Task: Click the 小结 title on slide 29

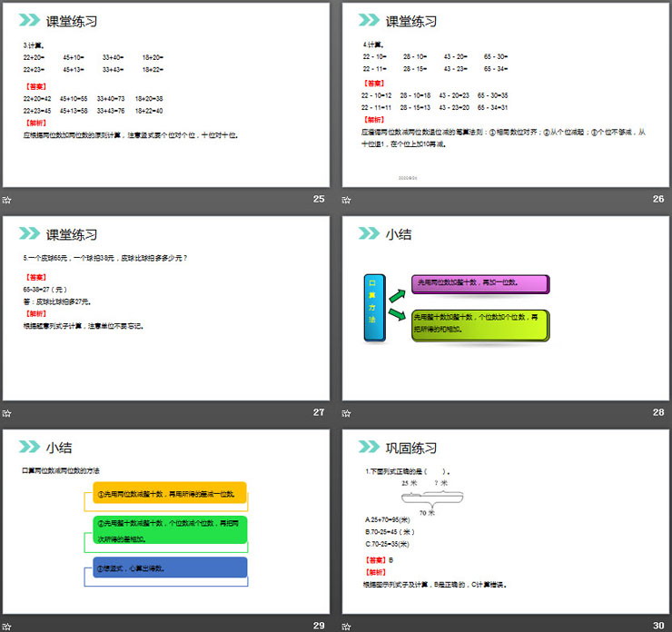Action: tap(59, 448)
